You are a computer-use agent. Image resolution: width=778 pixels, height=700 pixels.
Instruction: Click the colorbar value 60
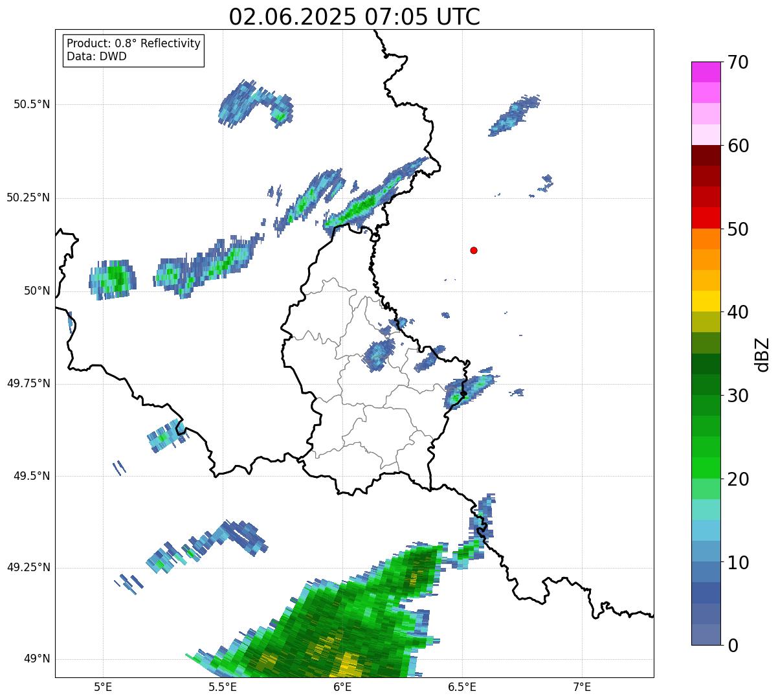coord(738,146)
